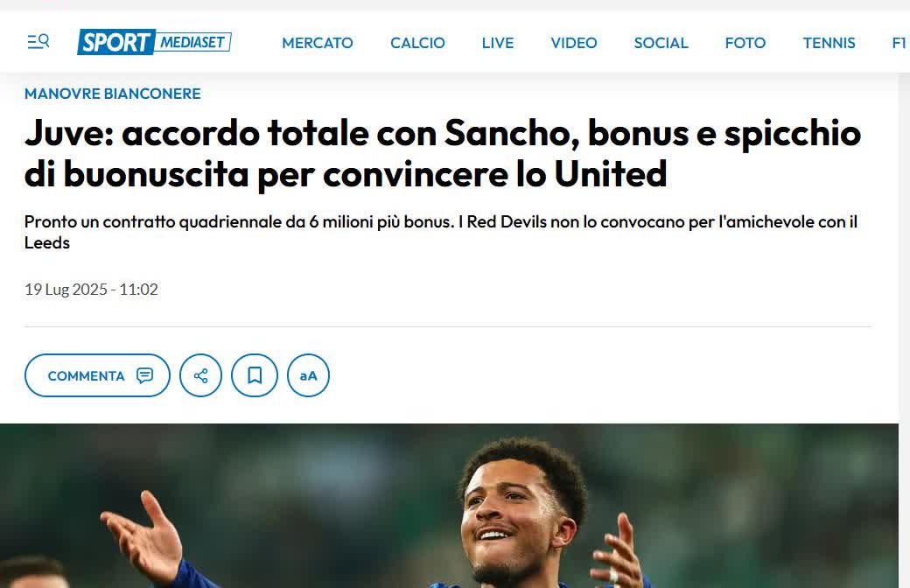The height and width of the screenshot is (588, 910).
Task: Open the Foto section
Action: click(x=745, y=43)
